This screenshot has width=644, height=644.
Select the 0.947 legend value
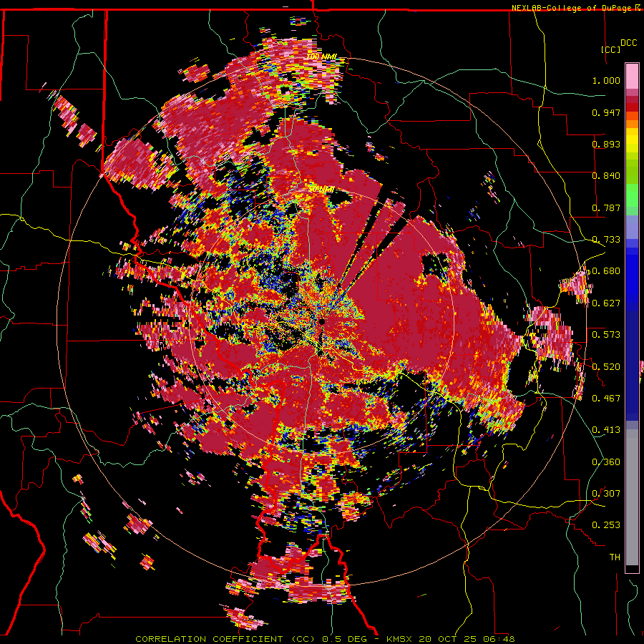click(x=606, y=112)
